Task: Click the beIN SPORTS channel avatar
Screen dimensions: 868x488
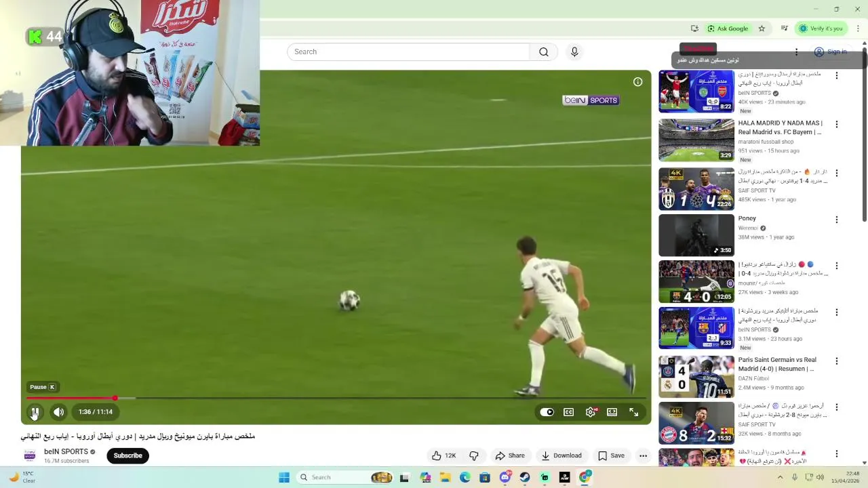Action: (30, 455)
